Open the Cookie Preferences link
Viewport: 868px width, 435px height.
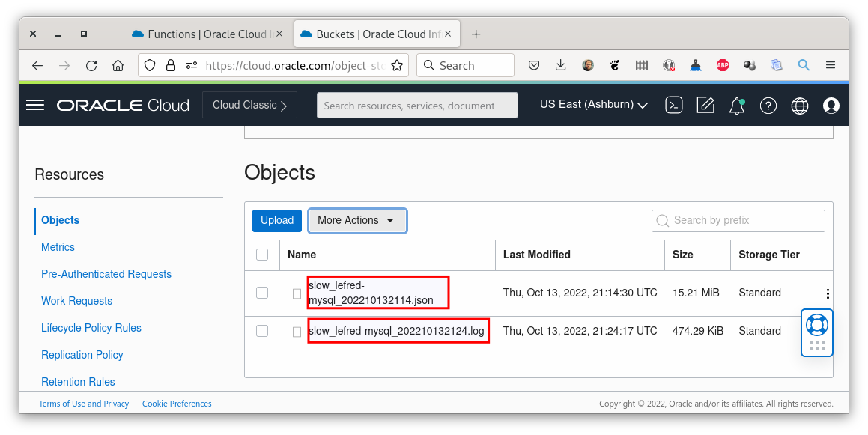(177, 404)
